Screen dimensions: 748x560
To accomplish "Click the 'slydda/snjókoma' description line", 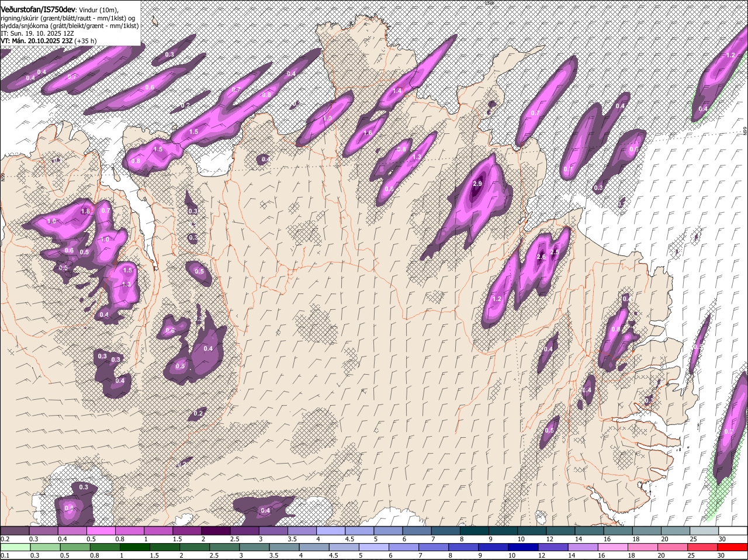I will point(70,26).
